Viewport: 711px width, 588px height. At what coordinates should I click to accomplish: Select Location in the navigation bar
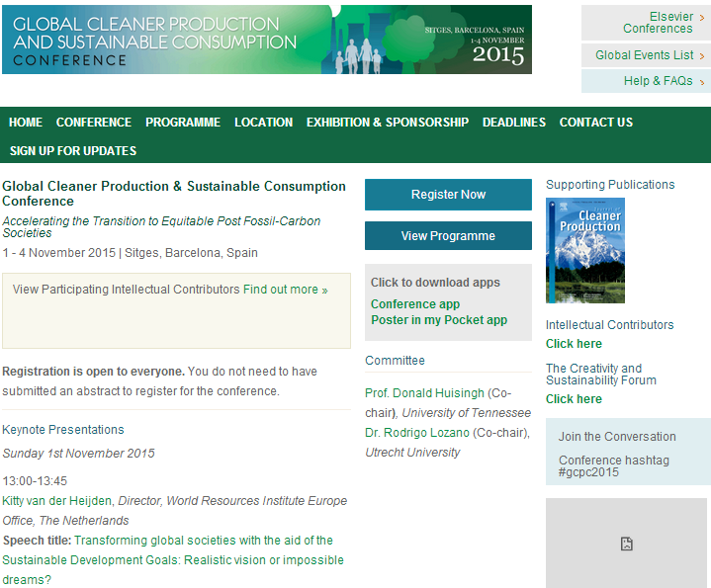coord(263,123)
